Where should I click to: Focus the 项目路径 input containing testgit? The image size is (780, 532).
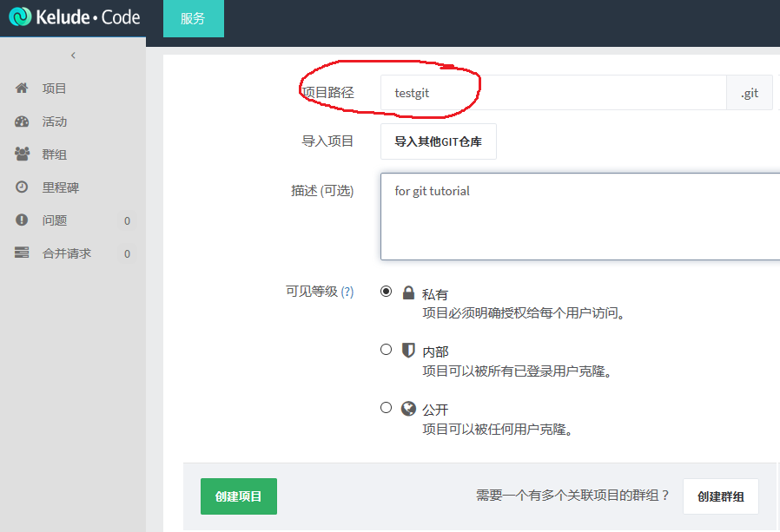(x=553, y=93)
